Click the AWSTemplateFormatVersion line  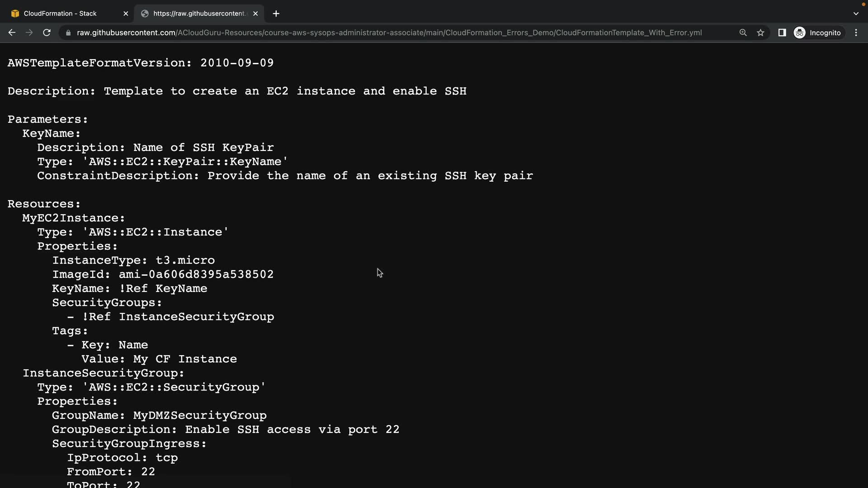tap(140, 63)
